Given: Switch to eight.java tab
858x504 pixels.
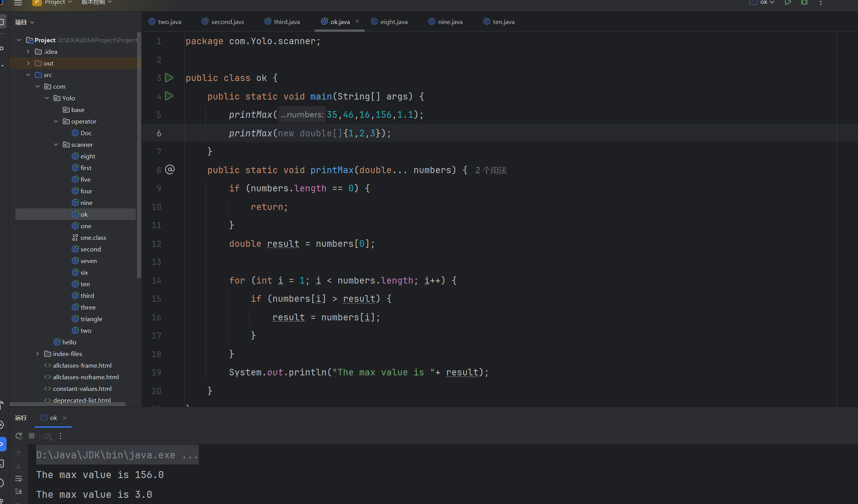Looking at the screenshot, I should 389,22.
